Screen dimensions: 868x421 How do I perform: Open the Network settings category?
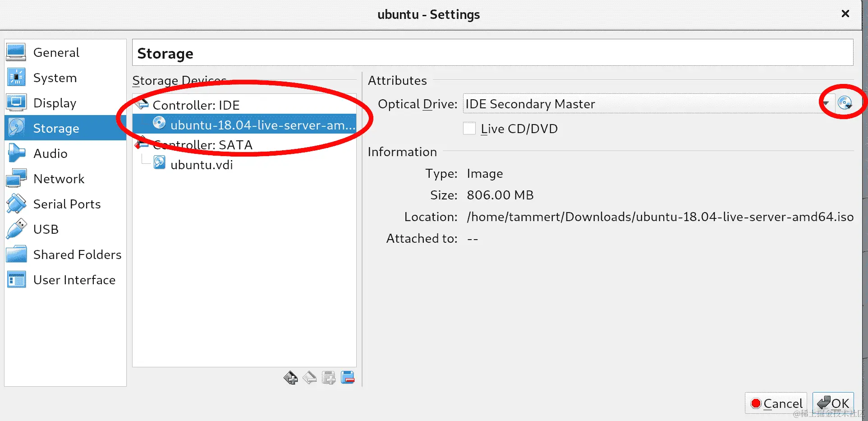[65, 179]
